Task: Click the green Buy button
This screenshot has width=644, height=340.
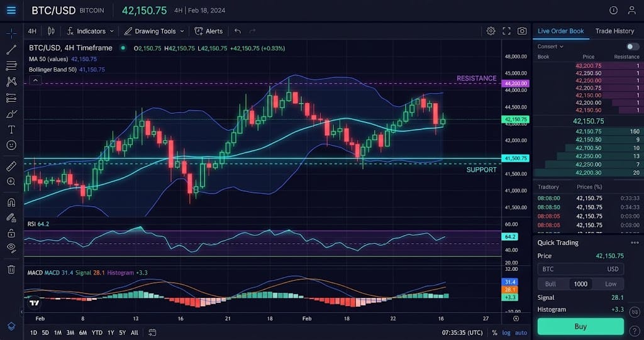Action: click(580, 326)
